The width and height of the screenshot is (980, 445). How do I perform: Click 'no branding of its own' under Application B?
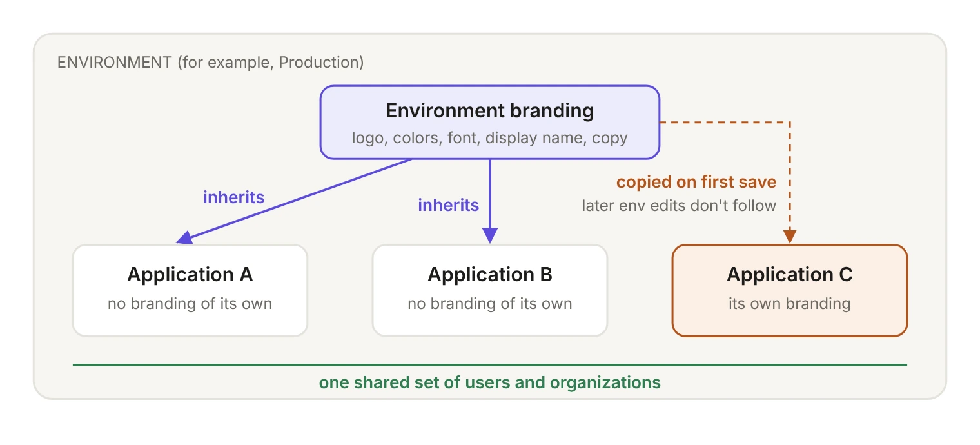pyautogui.click(x=490, y=303)
